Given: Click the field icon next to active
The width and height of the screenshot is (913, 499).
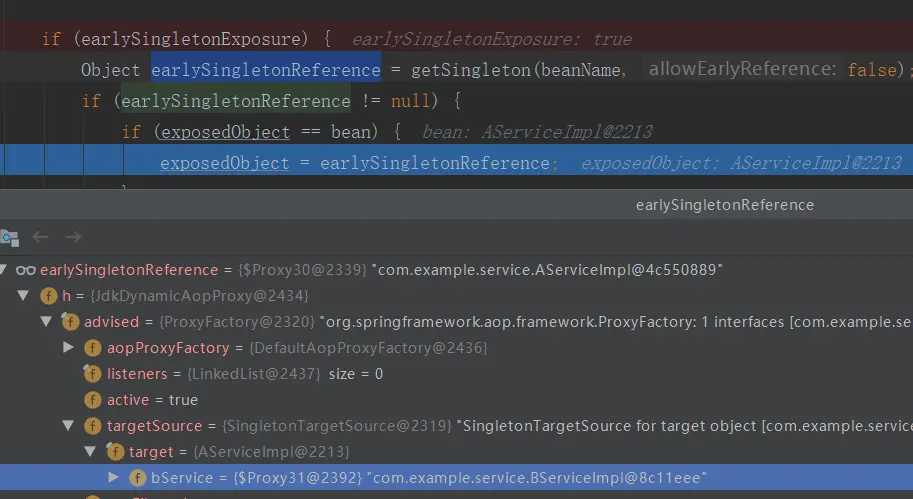Looking at the screenshot, I should 93,400.
